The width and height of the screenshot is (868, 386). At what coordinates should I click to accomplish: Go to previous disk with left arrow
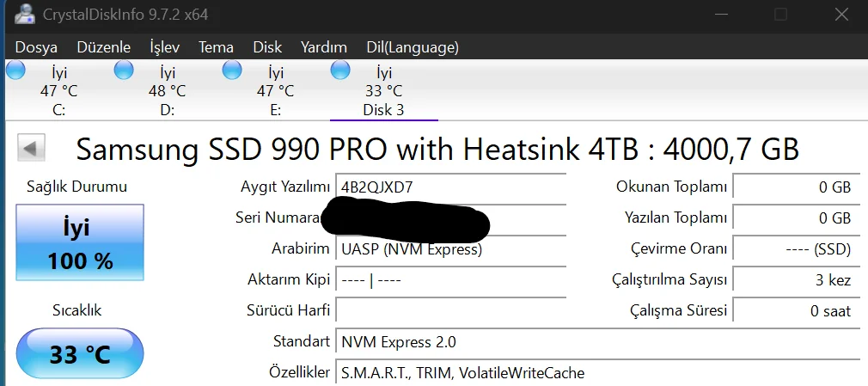(x=31, y=148)
